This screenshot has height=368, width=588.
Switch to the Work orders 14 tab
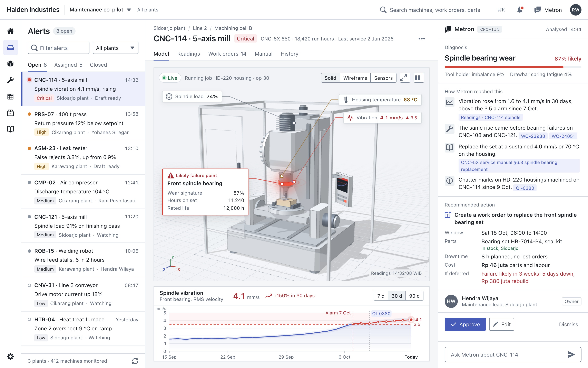(x=227, y=54)
